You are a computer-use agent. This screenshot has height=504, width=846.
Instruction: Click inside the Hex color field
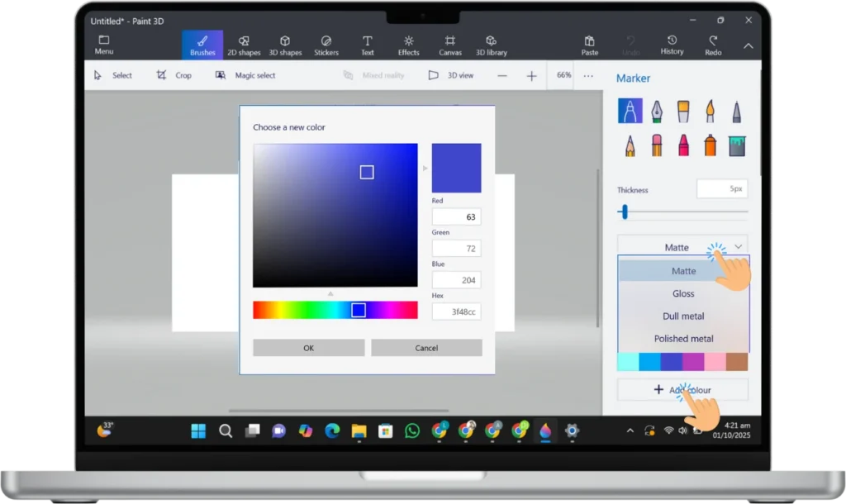[456, 311]
